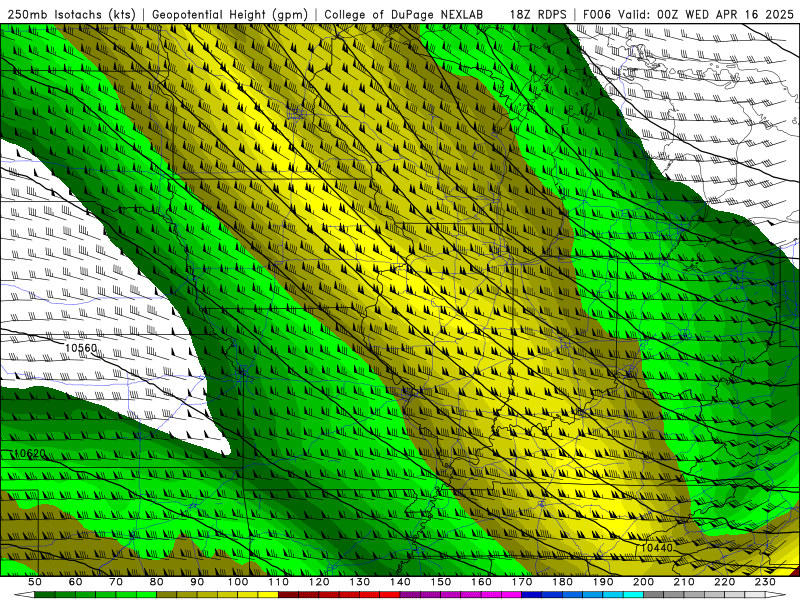Image resolution: width=800 pixels, height=600 pixels.
Task: Click the 'College of DuPage NEXLAB' label
Action: 404,14
